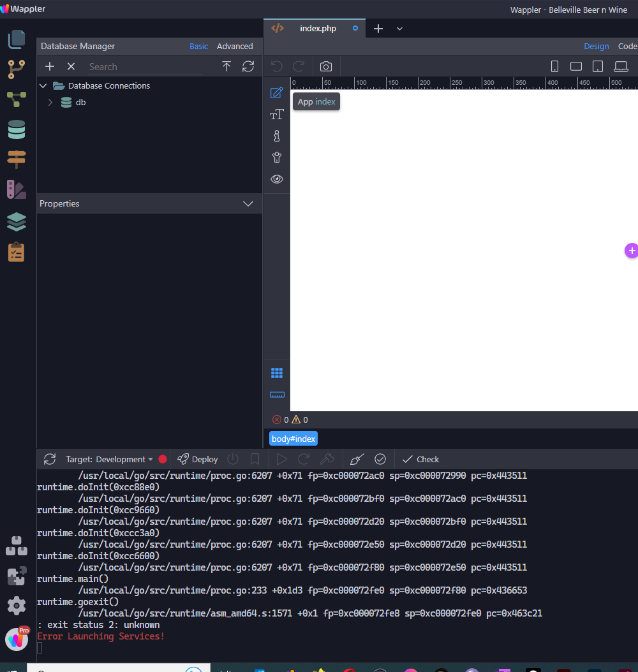Click the purple plus insert button
The width and height of the screenshot is (638, 672).
(x=632, y=251)
